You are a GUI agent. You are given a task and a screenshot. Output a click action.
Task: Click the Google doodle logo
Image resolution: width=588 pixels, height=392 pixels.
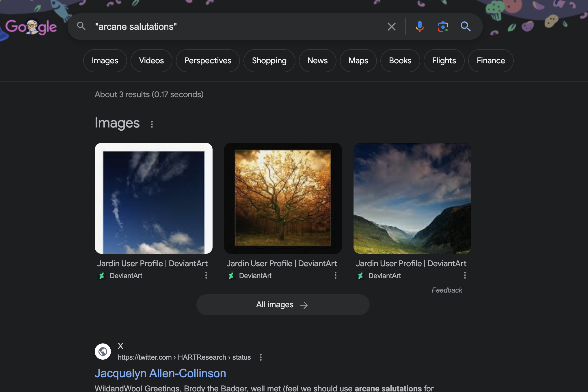coord(31,27)
